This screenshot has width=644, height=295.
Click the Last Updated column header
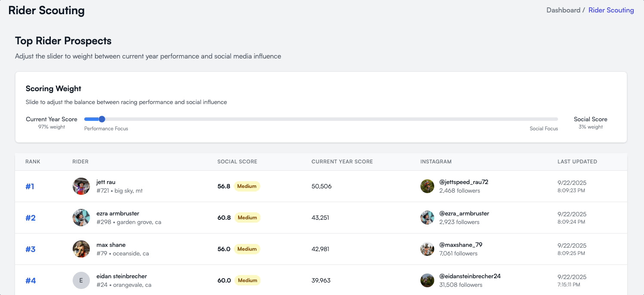pyautogui.click(x=577, y=162)
